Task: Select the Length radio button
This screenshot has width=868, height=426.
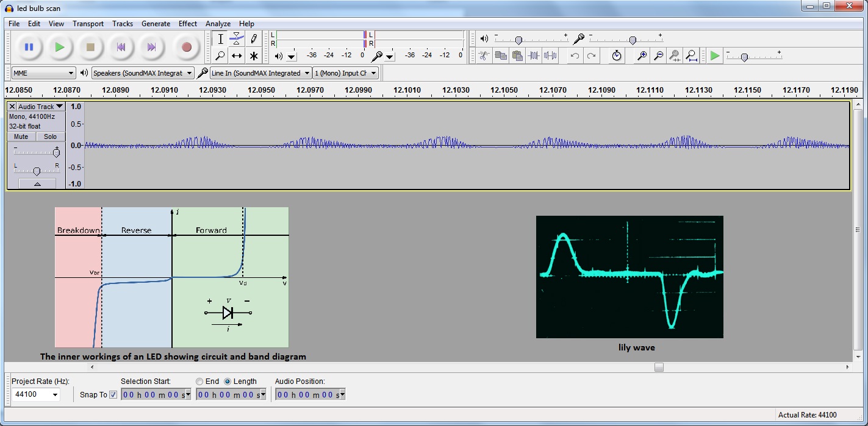Action: tap(228, 382)
